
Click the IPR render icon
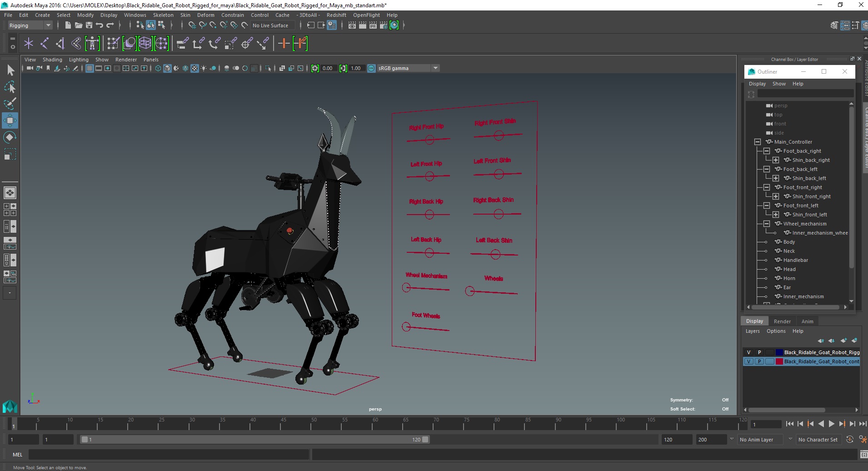373,25
